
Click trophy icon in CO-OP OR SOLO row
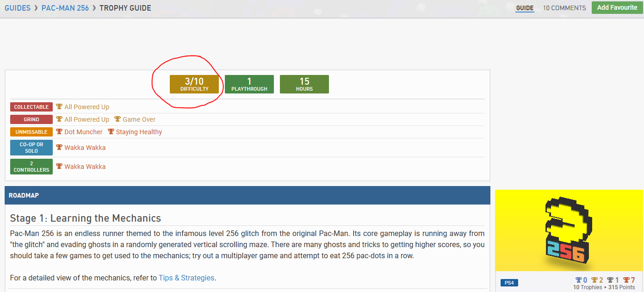click(x=59, y=147)
